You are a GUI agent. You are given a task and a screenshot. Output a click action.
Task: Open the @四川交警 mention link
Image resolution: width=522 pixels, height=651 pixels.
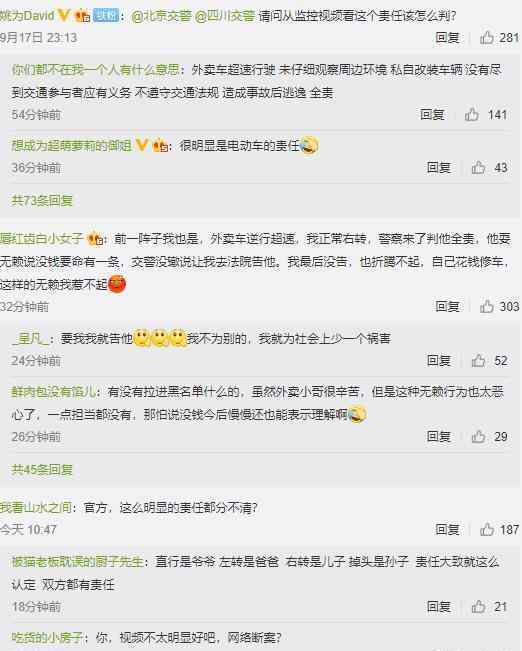[x=225, y=16]
